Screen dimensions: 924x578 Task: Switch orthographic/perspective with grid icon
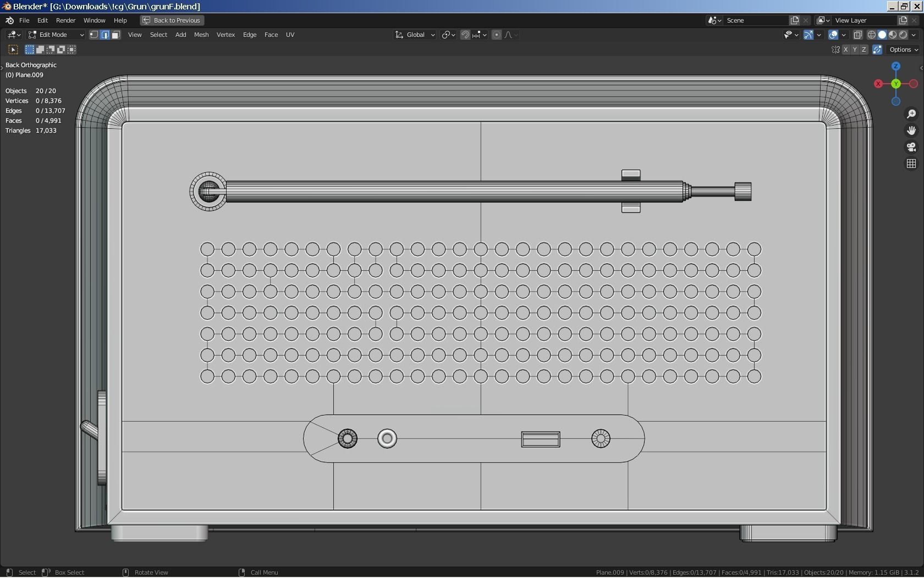911,163
